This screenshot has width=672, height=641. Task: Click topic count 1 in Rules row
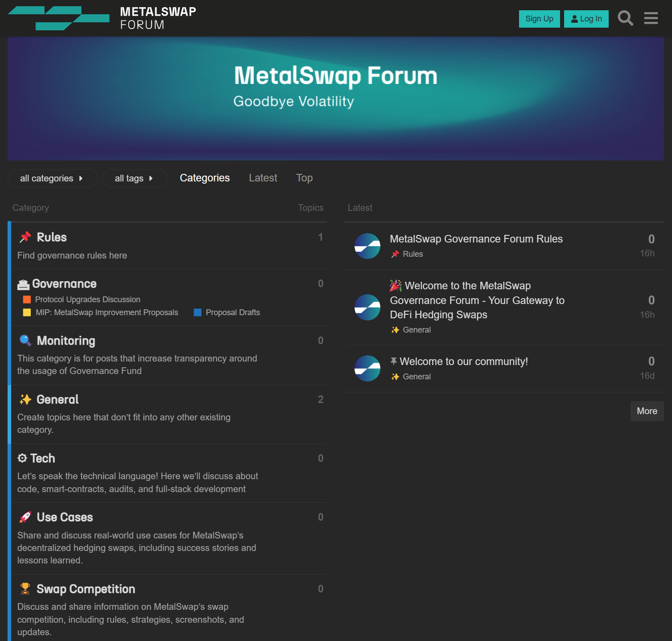click(321, 237)
